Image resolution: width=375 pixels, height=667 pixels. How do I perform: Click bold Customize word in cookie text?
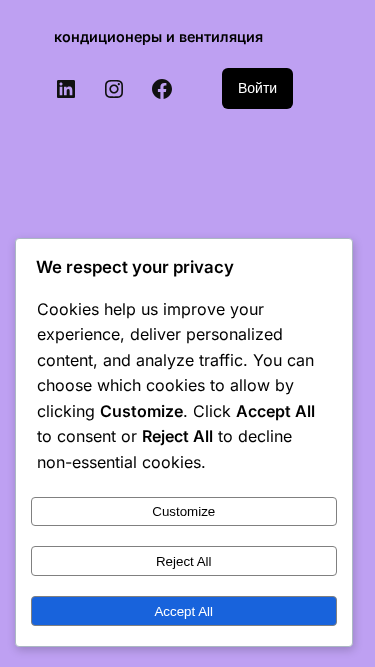[142, 411]
